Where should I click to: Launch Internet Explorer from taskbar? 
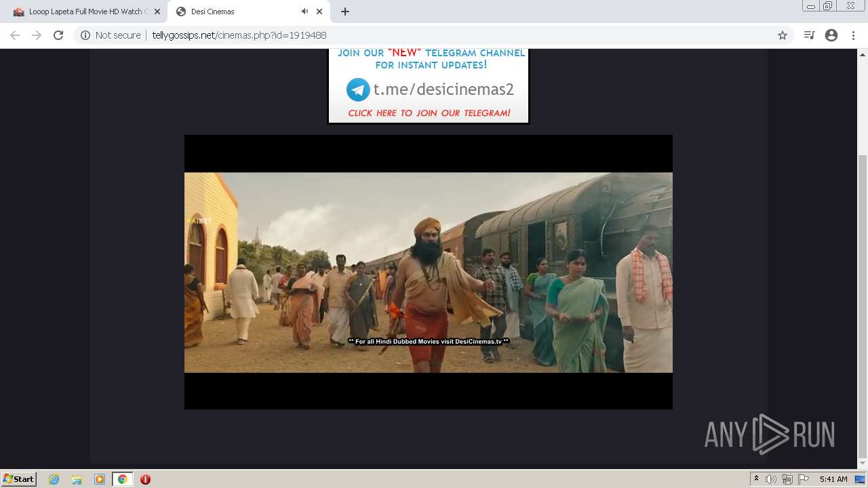point(54,479)
